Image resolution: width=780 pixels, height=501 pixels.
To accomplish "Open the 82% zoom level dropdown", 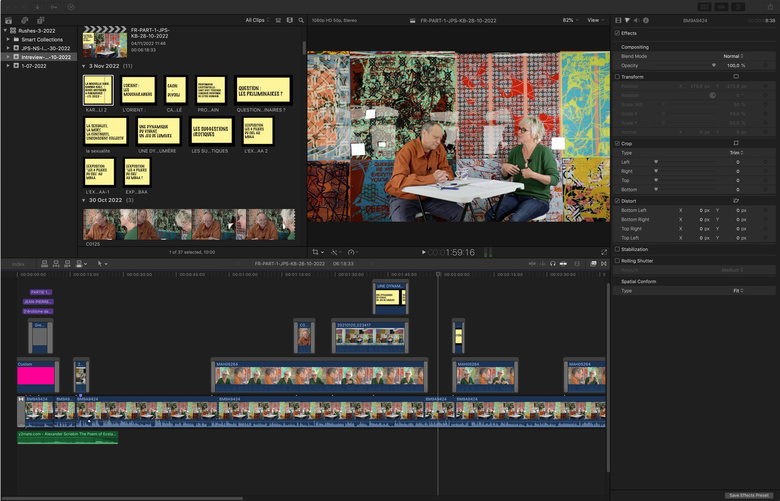I will point(570,20).
